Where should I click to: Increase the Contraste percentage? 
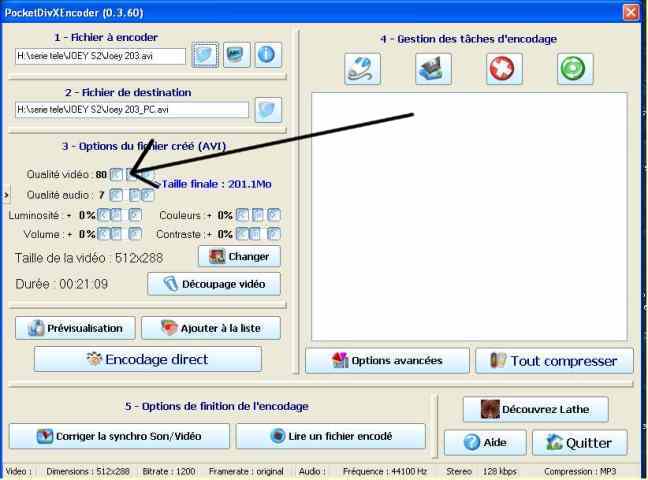click(274, 234)
